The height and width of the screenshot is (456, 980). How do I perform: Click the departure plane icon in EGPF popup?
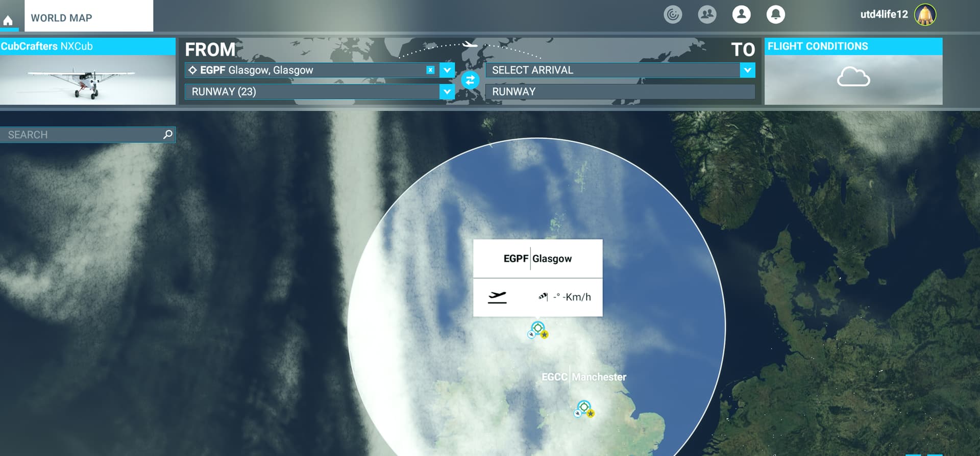coord(497,297)
